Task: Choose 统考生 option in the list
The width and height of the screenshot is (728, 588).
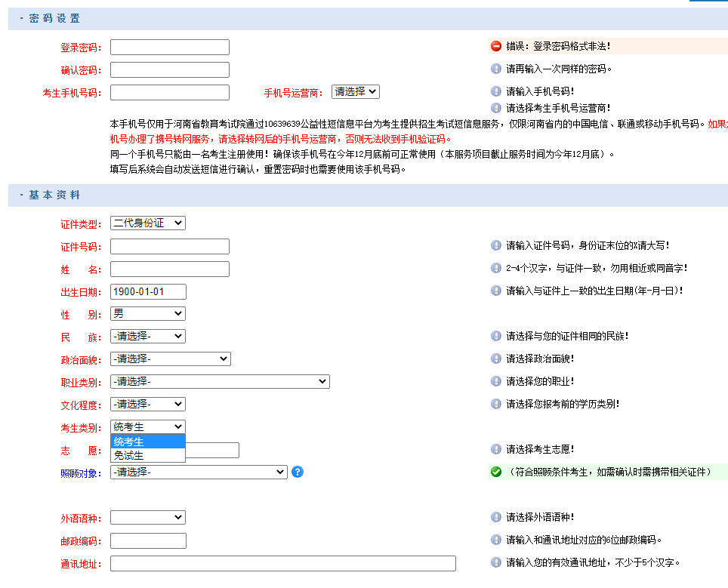Action: coord(148,442)
